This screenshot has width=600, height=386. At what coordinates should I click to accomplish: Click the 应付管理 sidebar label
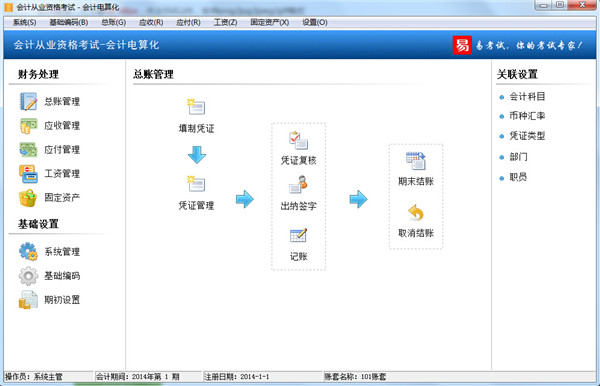[62, 150]
